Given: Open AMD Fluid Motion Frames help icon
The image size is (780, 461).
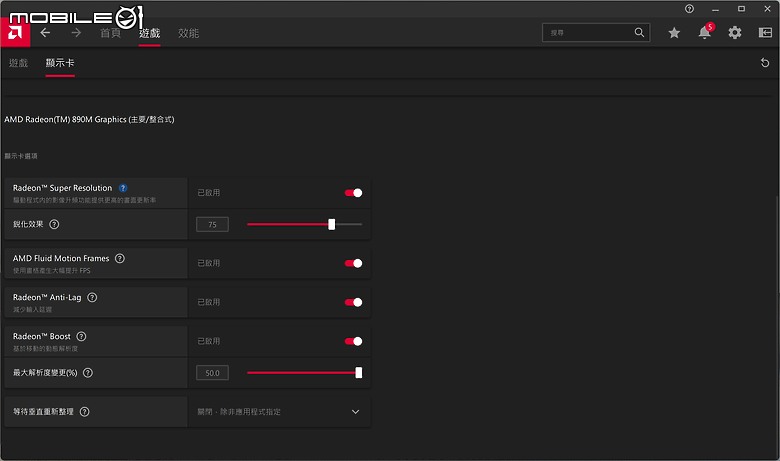Looking at the screenshot, I should (x=120, y=259).
